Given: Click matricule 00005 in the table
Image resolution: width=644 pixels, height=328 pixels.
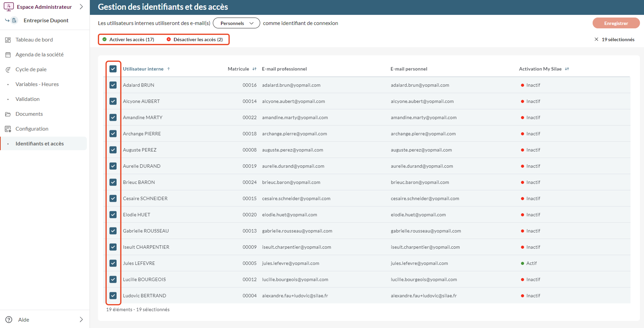Looking at the screenshot, I should point(250,263).
